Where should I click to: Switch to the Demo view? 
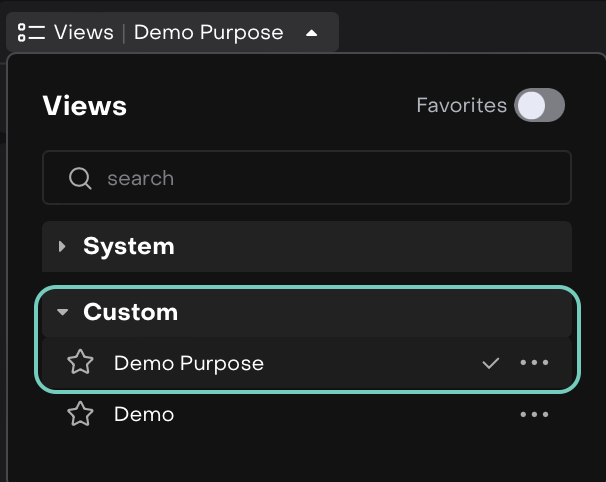click(x=144, y=414)
